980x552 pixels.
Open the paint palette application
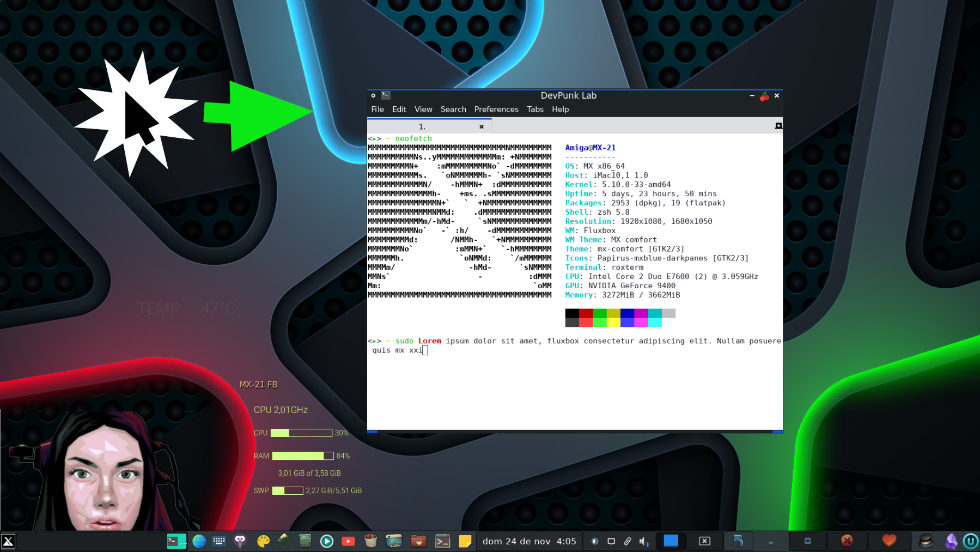(263, 541)
